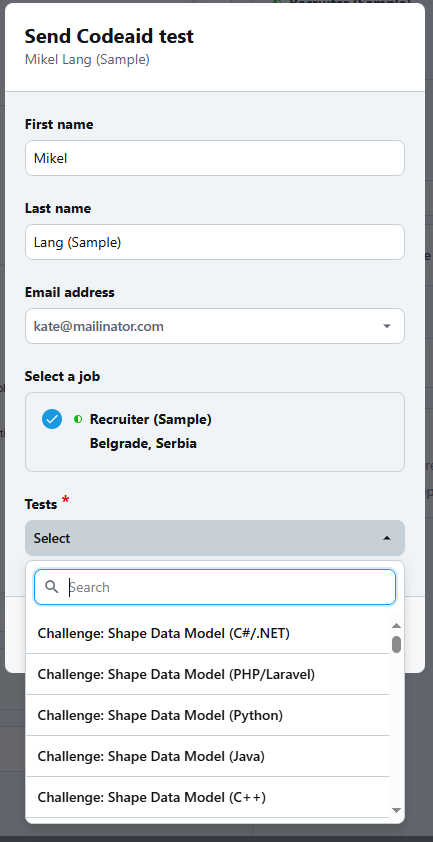433x842 pixels.
Task: Click the magnifier search icon
Action: (x=52, y=587)
